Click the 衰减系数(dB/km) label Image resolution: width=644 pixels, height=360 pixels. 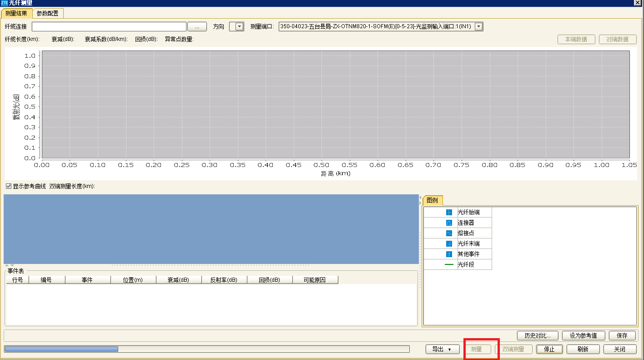(x=106, y=39)
